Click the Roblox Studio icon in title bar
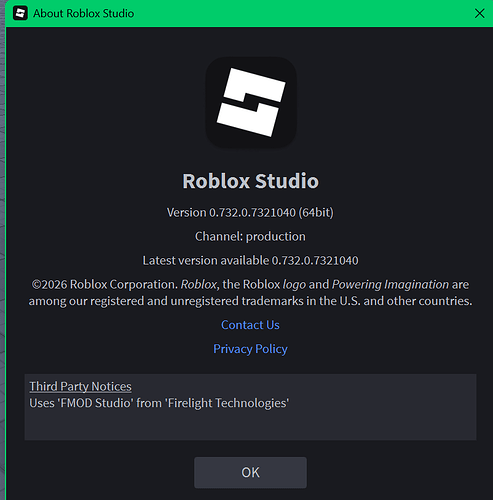 point(20,13)
